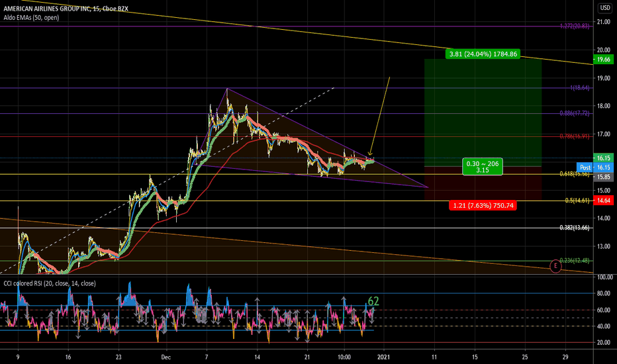This screenshot has width=617, height=364.
Task: Click the 19.66 green price tag
Action: (604, 60)
